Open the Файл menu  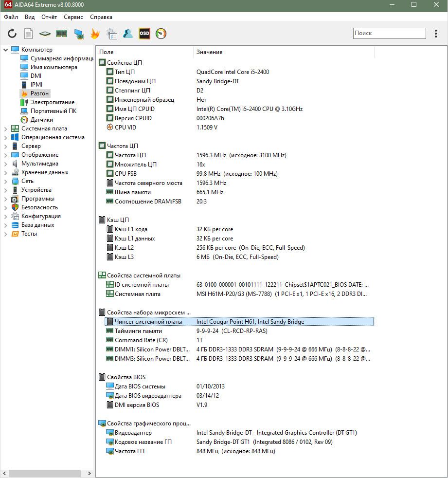(x=11, y=17)
